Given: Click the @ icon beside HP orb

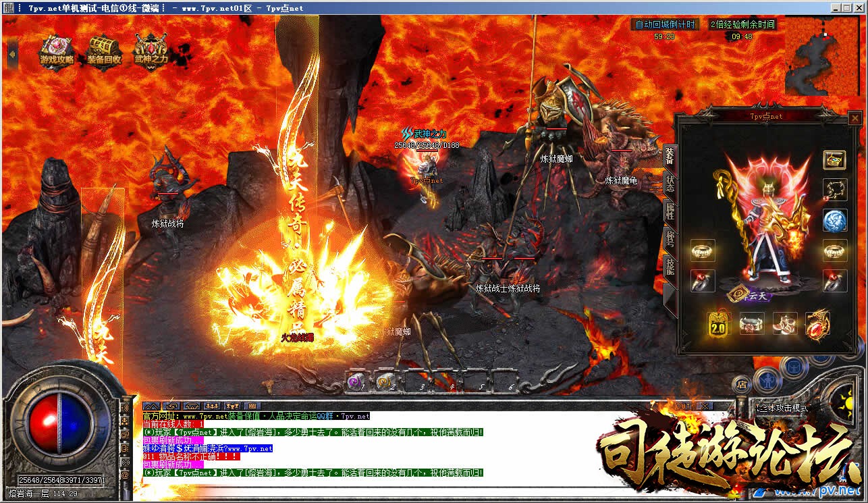Looking at the screenshot, I should [125, 475].
